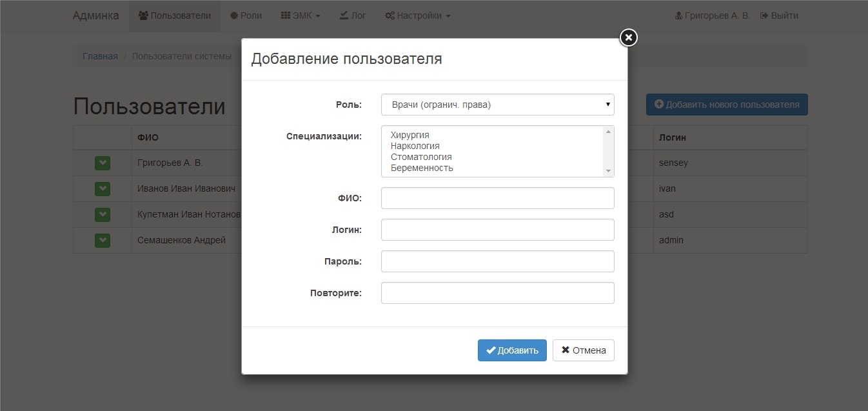This screenshot has height=411, width=868.
Task: Expand the ЭМК dropdown menu
Action: click(301, 15)
